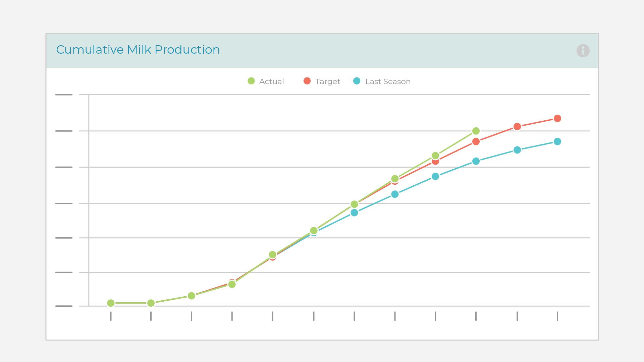The height and width of the screenshot is (362, 644).
Task: Toggle the Actual series legend item
Action: 271,81
